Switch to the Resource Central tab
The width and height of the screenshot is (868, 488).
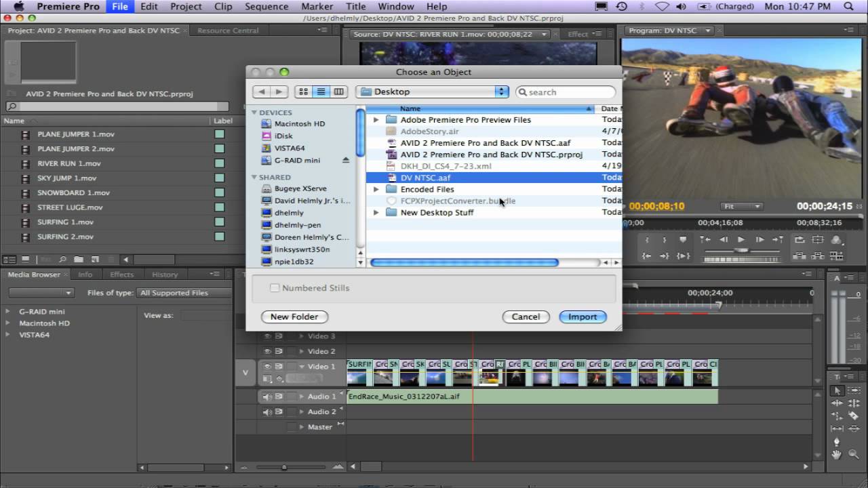click(228, 30)
